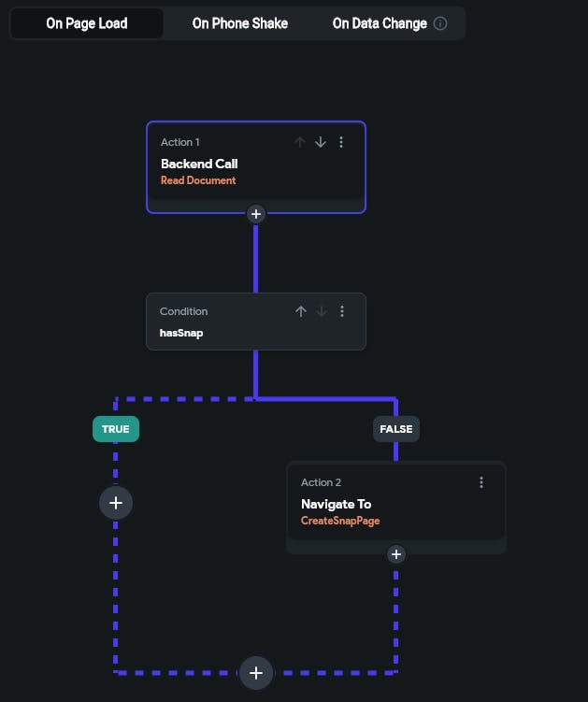Viewport: 588px width, 702px height.
Task: Move Action 1 up with arrow icon
Action: (x=300, y=142)
